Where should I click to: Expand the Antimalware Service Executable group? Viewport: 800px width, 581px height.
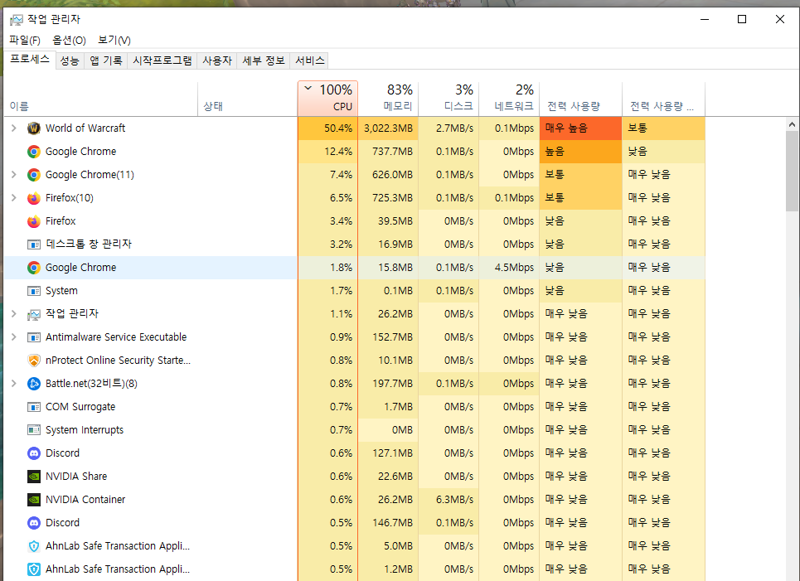14,337
